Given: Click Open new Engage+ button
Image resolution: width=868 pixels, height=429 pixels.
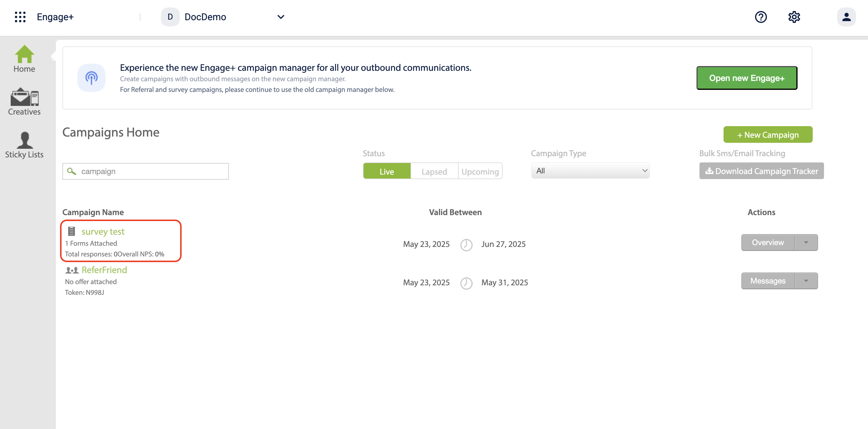Looking at the screenshot, I should tap(747, 78).
